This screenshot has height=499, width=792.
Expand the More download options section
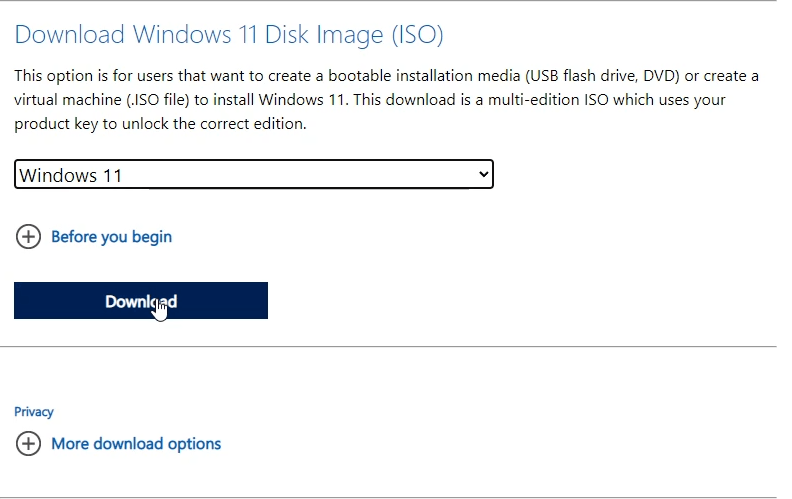pos(119,444)
